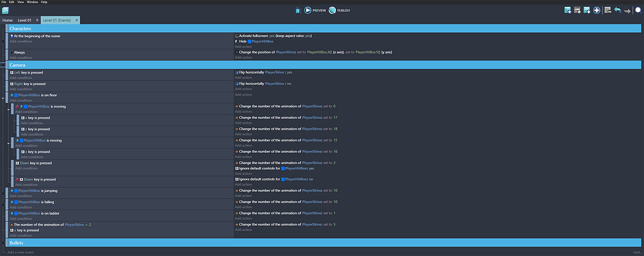Open the View menu
The image size is (644, 256).
coord(21,2)
